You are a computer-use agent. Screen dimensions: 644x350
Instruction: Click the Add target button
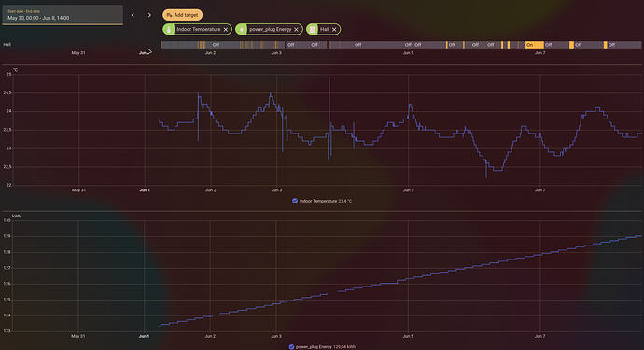[182, 15]
